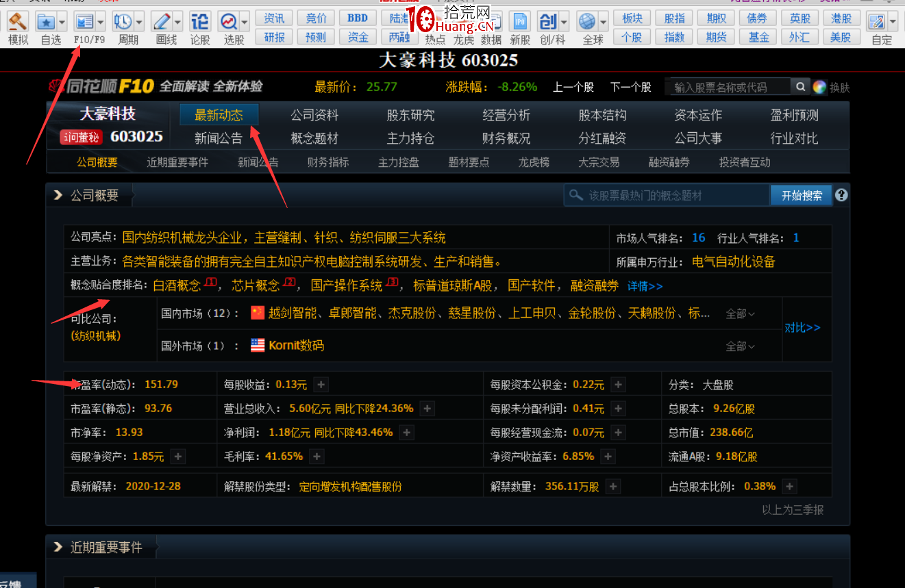Expand 全部 for the 国外市场 companies
Image resolution: width=905 pixels, height=588 pixels.
pyautogui.click(x=740, y=346)
